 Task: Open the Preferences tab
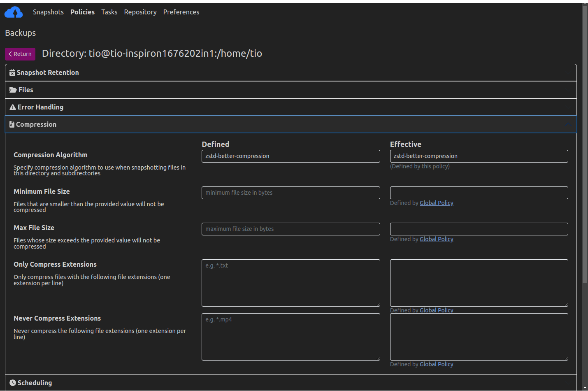tap(181, 12)
